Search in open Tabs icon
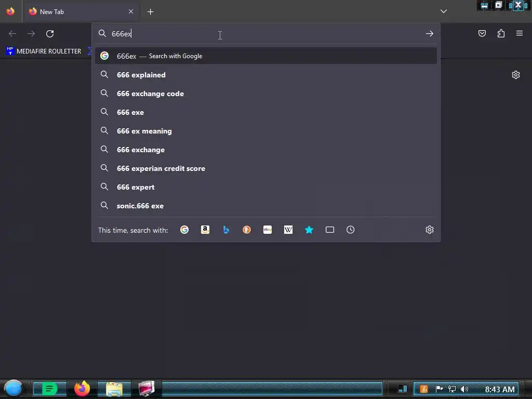 coord(330,230)
